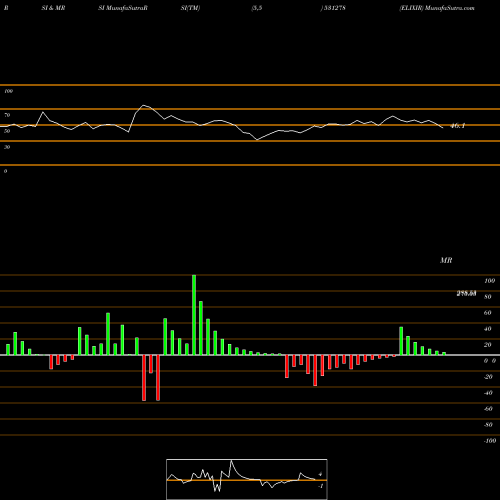Click the RSI axis label 70
The width and height of the screenshot is (500, 500).
[7, 115]
